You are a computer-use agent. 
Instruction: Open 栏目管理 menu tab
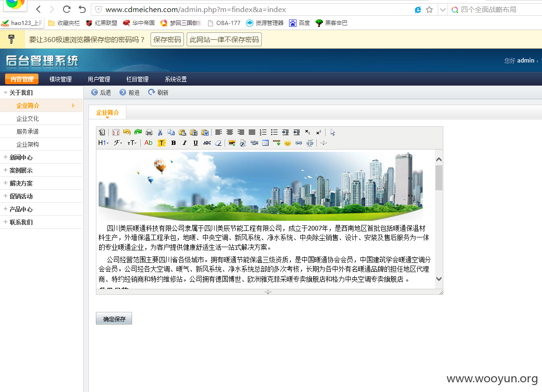pos(137,79)
